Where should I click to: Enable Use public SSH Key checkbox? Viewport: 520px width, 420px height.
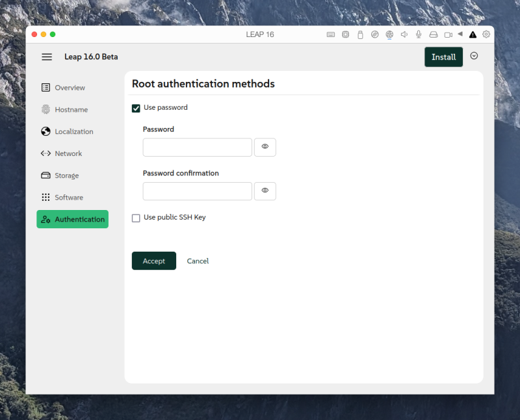(136, 218)
